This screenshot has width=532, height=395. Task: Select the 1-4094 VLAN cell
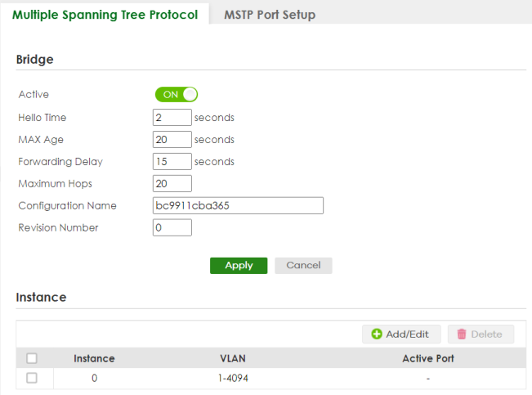(233, 378)
